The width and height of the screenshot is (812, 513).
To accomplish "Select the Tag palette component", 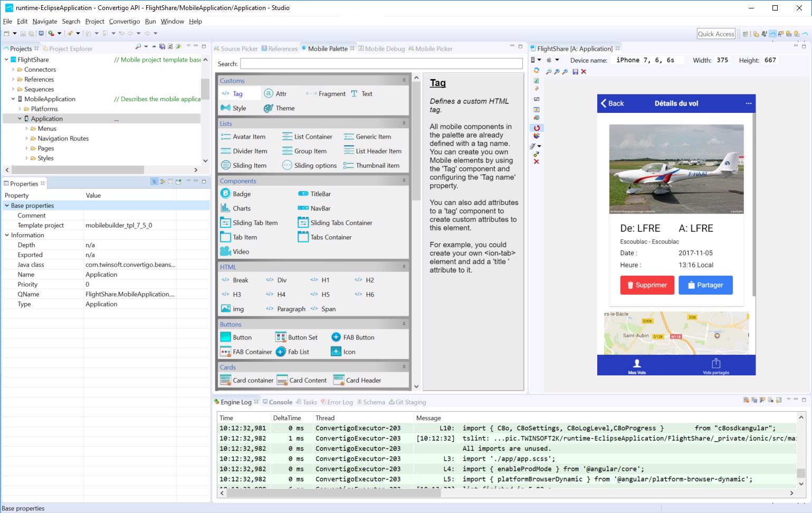I will [x=232, y=93].
